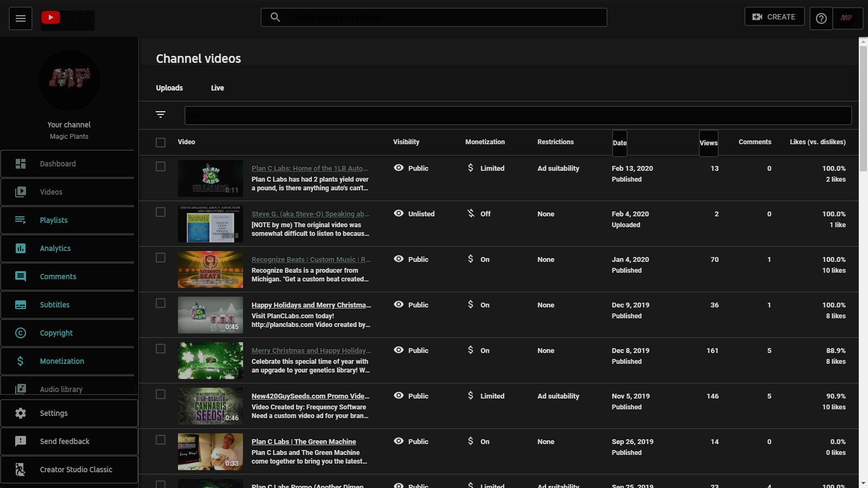Click the Copyright sidebar icon
Viewport: 868px width, 488px height.
[x=21, y=332]
